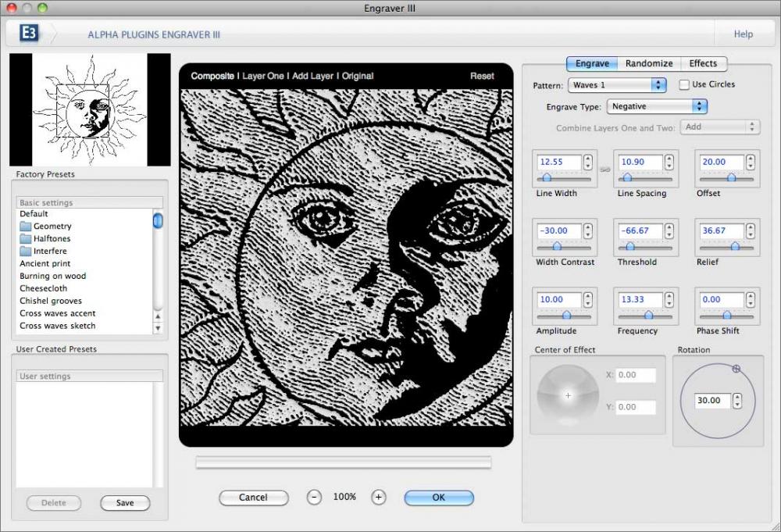Open the Combine Layers One and Two dropdown
Viewport: 781px width, 532px height.
719,126
